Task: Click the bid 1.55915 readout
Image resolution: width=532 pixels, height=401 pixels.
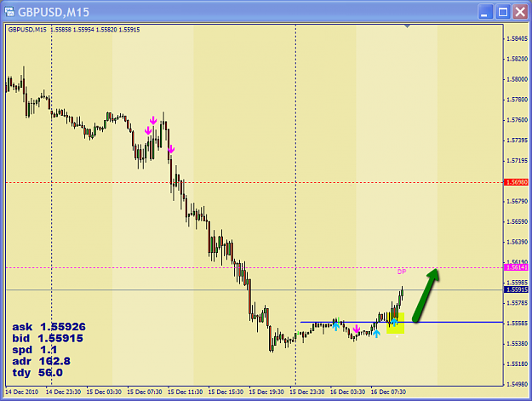Action: (x=48, y=338)
